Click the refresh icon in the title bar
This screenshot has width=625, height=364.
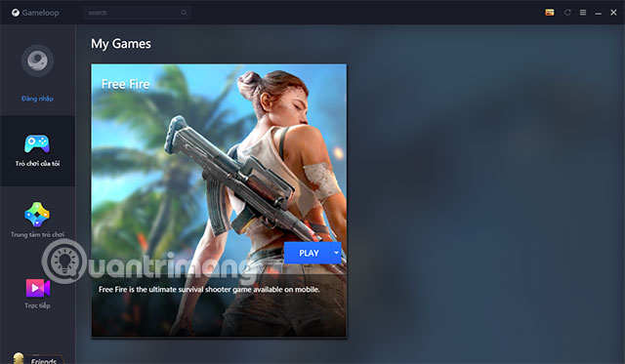pyautogui.click(x=567, y=13)
